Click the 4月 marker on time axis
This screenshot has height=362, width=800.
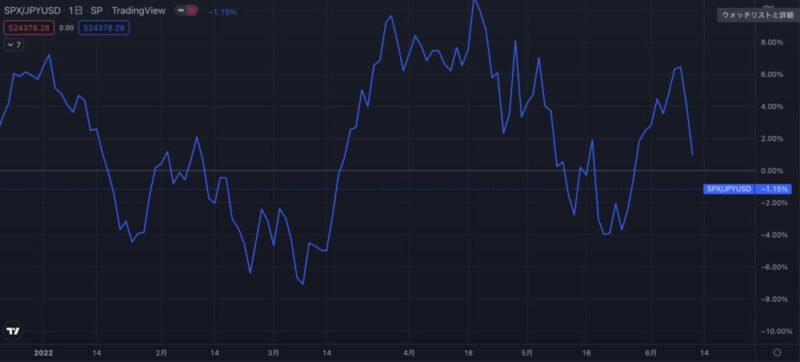pos(409,352)
